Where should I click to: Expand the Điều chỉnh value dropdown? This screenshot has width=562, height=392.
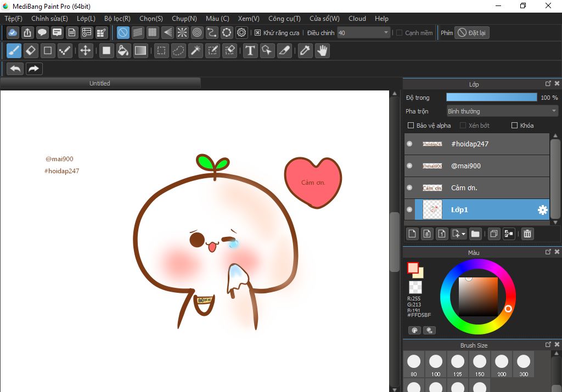pos(386,33)
